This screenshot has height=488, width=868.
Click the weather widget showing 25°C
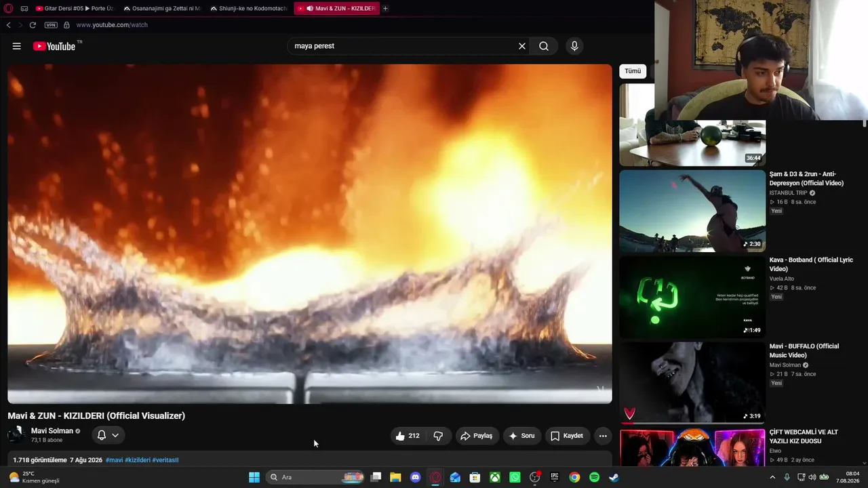(34, 477)
